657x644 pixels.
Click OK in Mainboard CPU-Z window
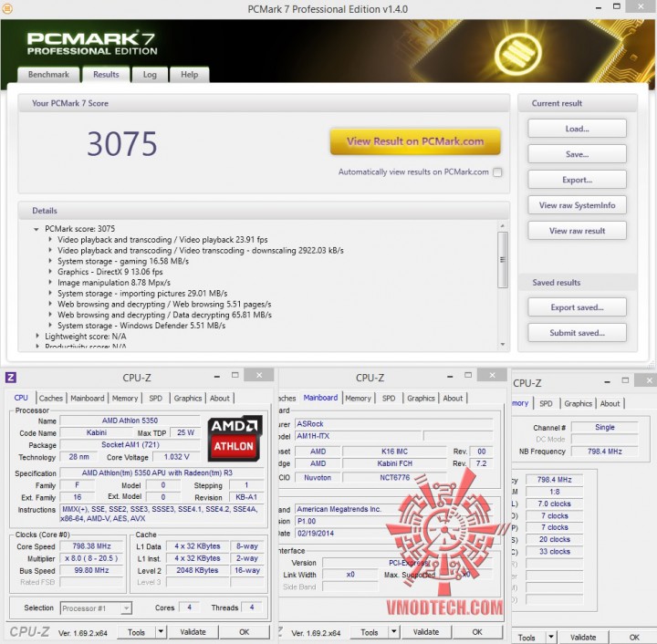477,632
